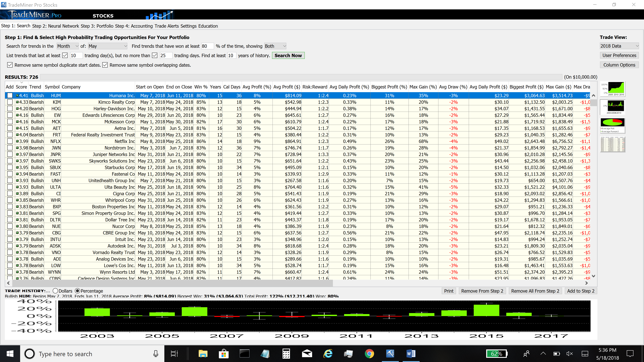644x362 pixels.
Task: Switch to Step 3: Portfolio tab
Action: pos(97,26)
